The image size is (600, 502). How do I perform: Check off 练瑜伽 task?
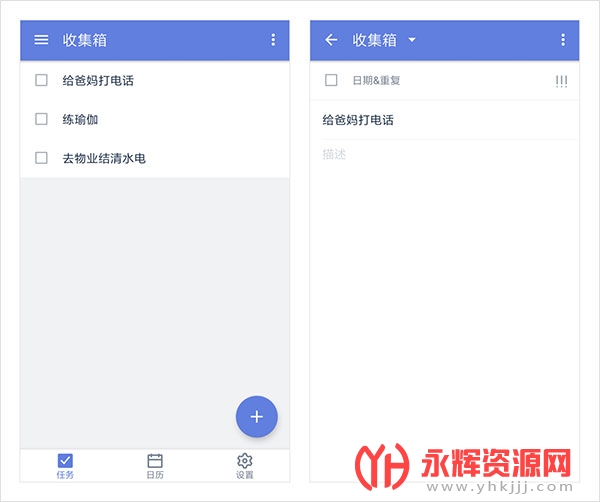point(41,119)
